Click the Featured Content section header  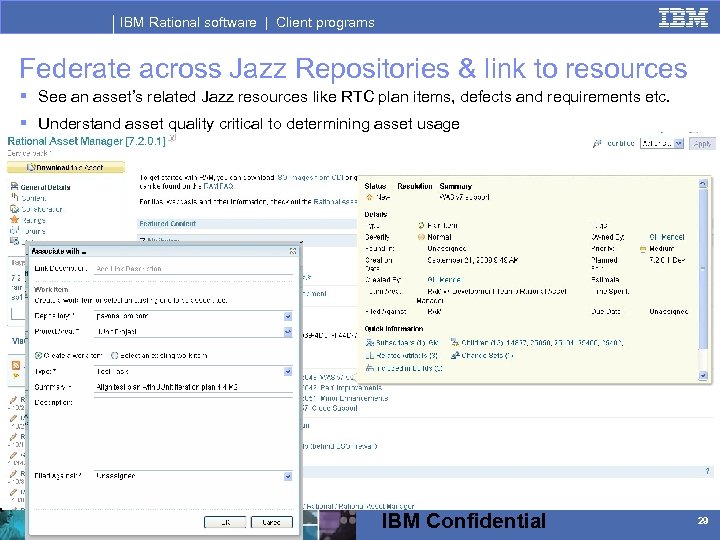coord(247,224)
